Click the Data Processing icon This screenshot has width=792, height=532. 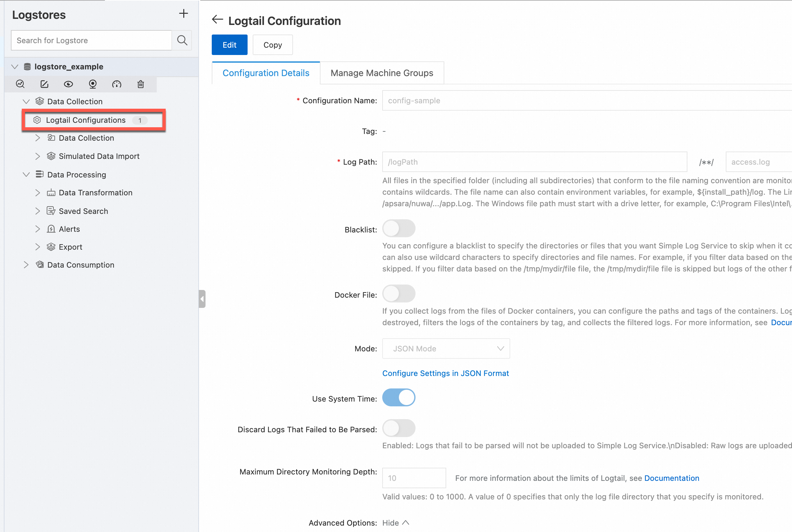40,174
